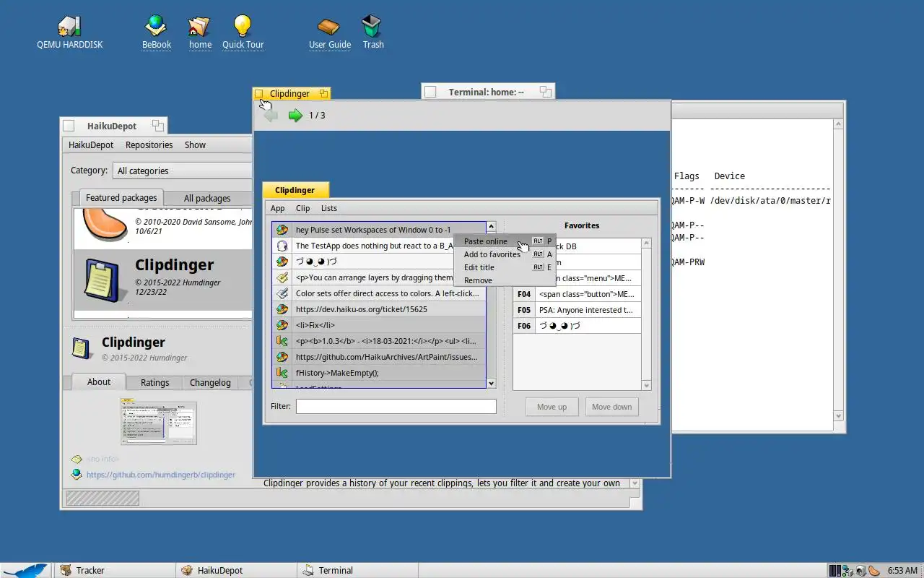Screen dimensions: 924x578
Task: Switch to Featured packages tab
Action: pos(121,197)
